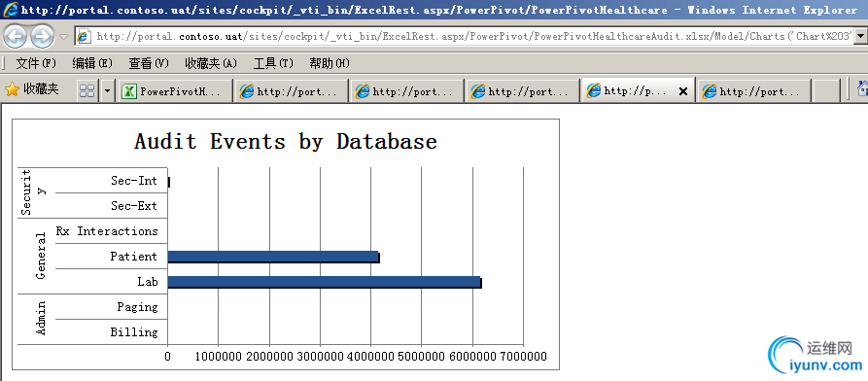The height and width of the screenshot is (381, 868).
Task: Click the empty new tab button
Action: click(827, 91)
